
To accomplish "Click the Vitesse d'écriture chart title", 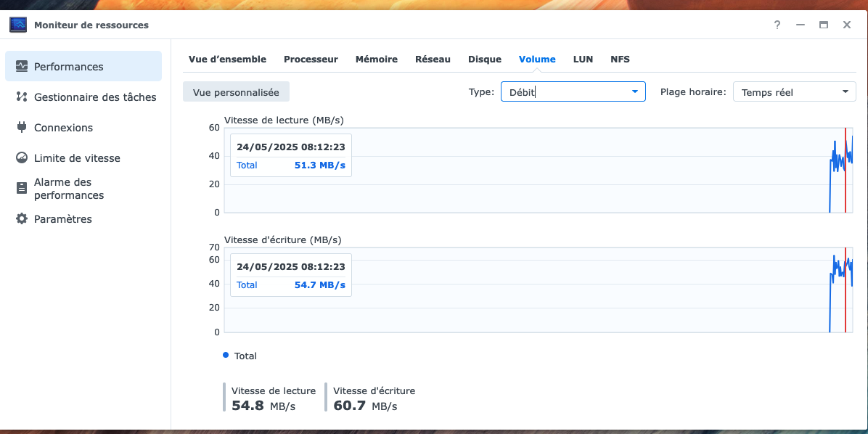I will 282,239.
